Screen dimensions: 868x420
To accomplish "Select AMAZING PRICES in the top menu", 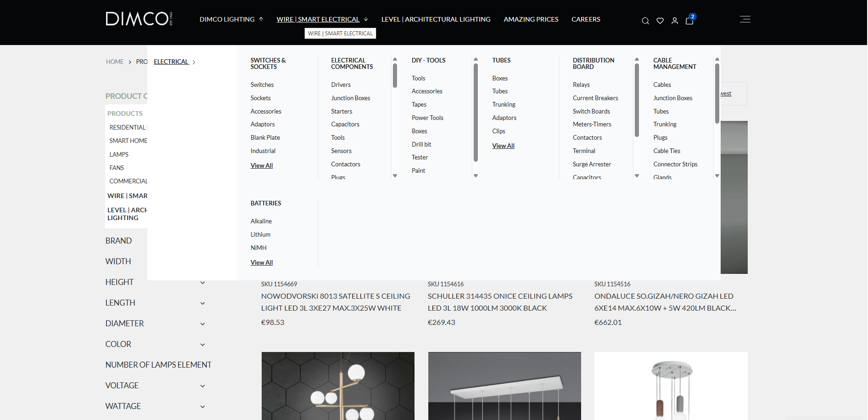I will tap(531, 19).
